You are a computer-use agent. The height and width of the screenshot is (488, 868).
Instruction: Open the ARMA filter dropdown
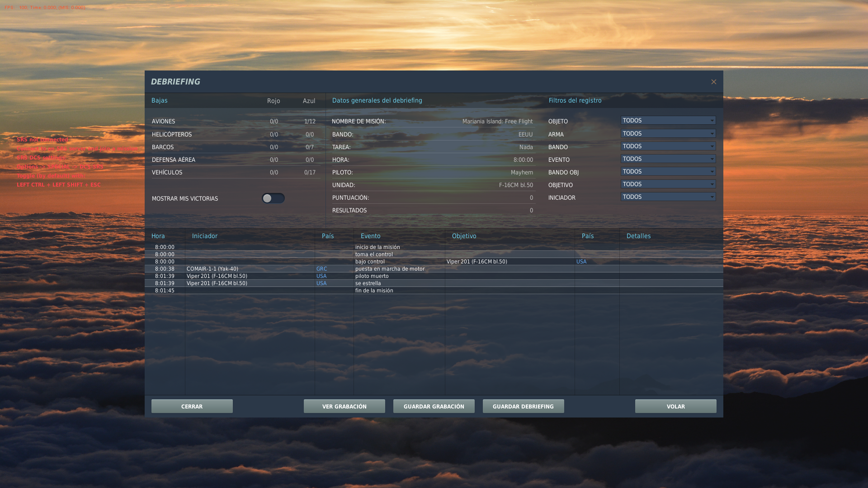tap(668, 134)
